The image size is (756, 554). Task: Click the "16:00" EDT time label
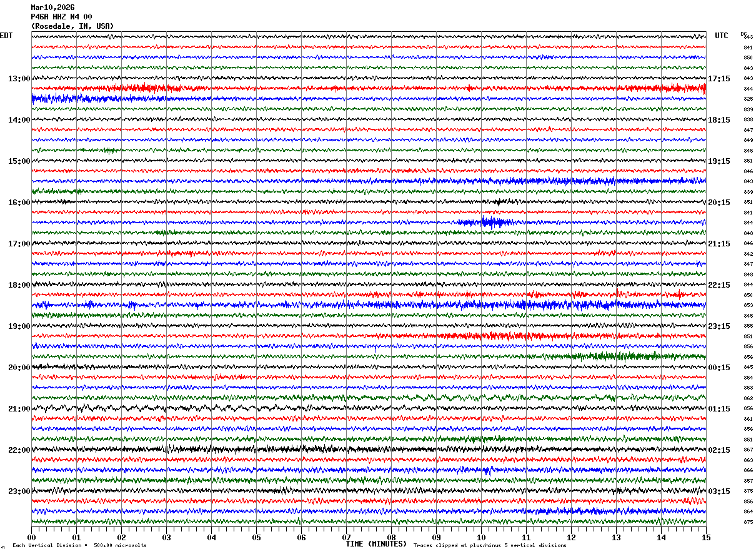[x=19, y=203]
